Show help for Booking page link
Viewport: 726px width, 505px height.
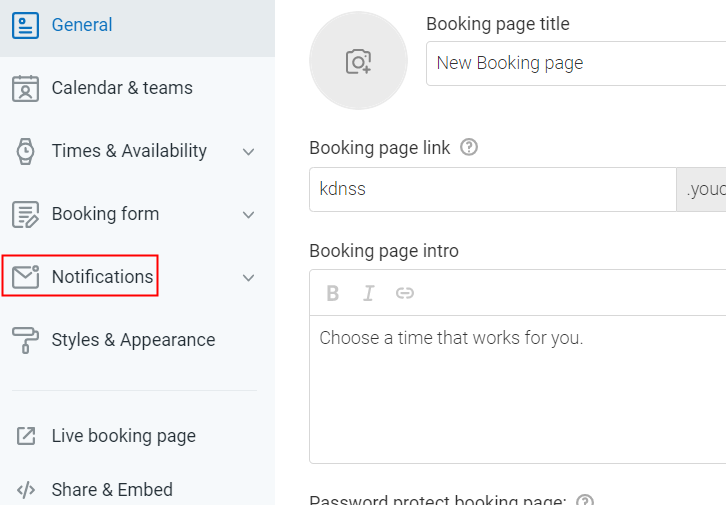pos(469,147)
